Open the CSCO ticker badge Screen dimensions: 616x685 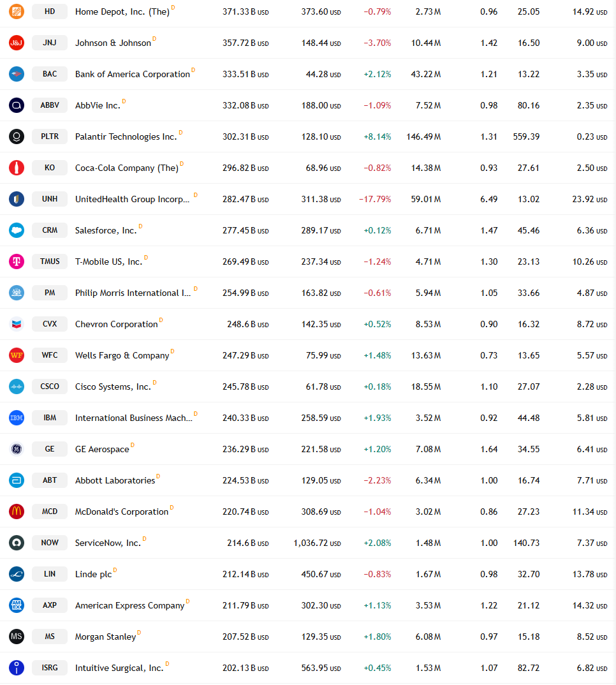50,386
